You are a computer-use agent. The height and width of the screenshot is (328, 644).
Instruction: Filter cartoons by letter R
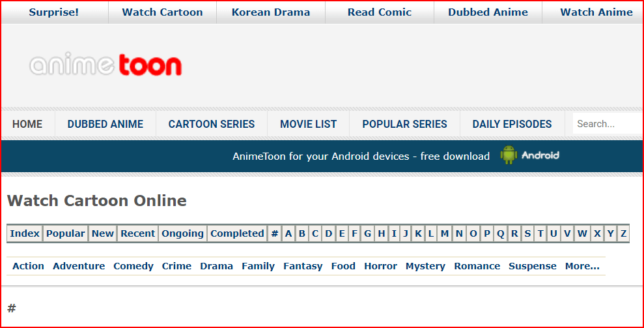(x=514, y=233)
